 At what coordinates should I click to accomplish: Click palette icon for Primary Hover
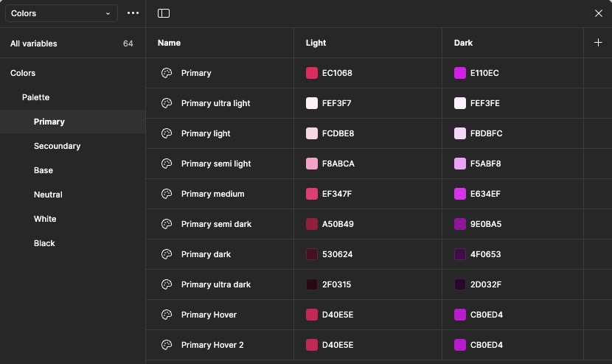[167, 315]
